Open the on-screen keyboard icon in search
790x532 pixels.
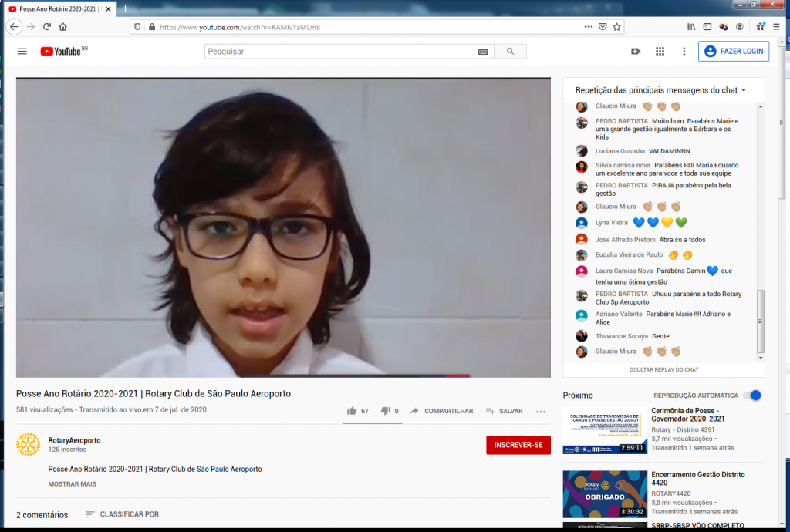(x=483, y=52)
